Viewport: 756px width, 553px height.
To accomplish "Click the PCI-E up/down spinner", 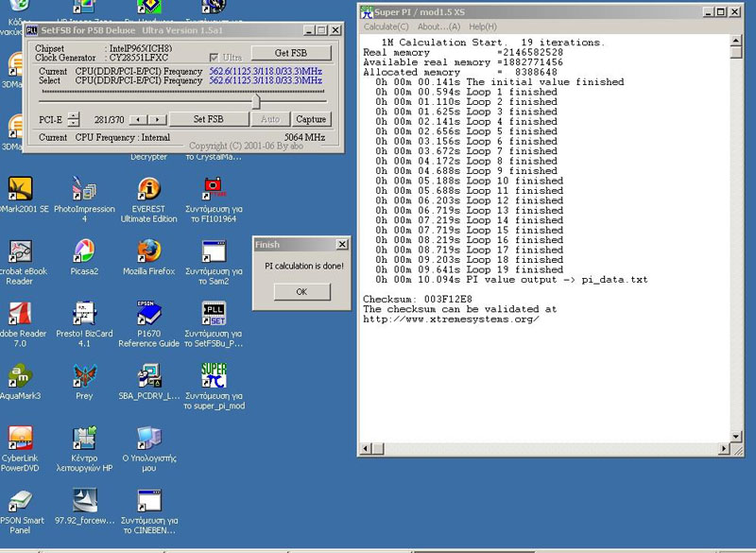I will 76,119.
